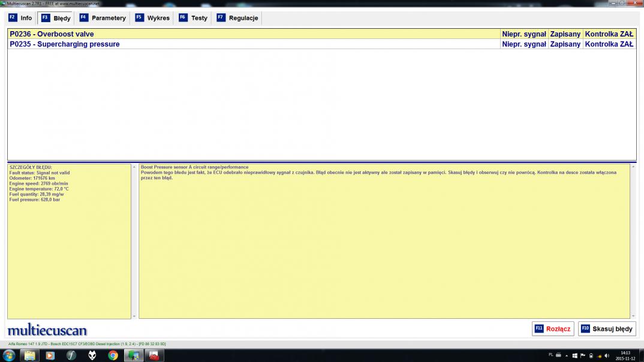Click the PL language indicator in the tray
The image size is (644, 362).
(x=551, y=355)
